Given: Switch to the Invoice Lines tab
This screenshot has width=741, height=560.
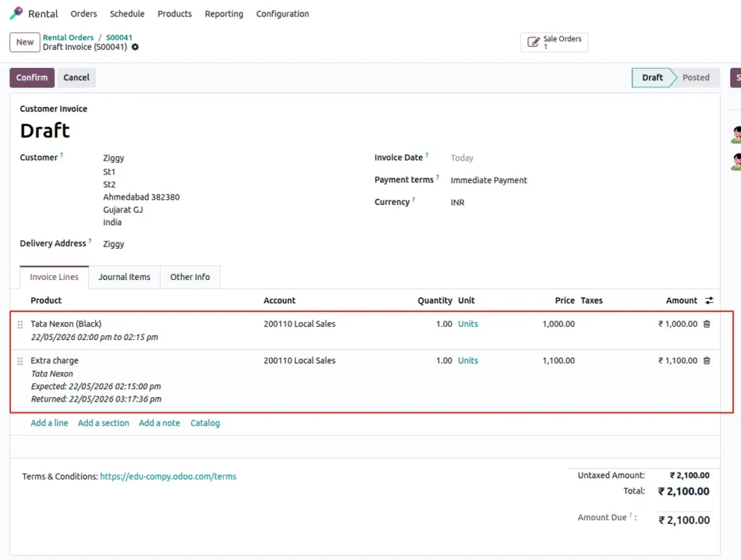Looking at the screenshot, I should tap(54, 277).
